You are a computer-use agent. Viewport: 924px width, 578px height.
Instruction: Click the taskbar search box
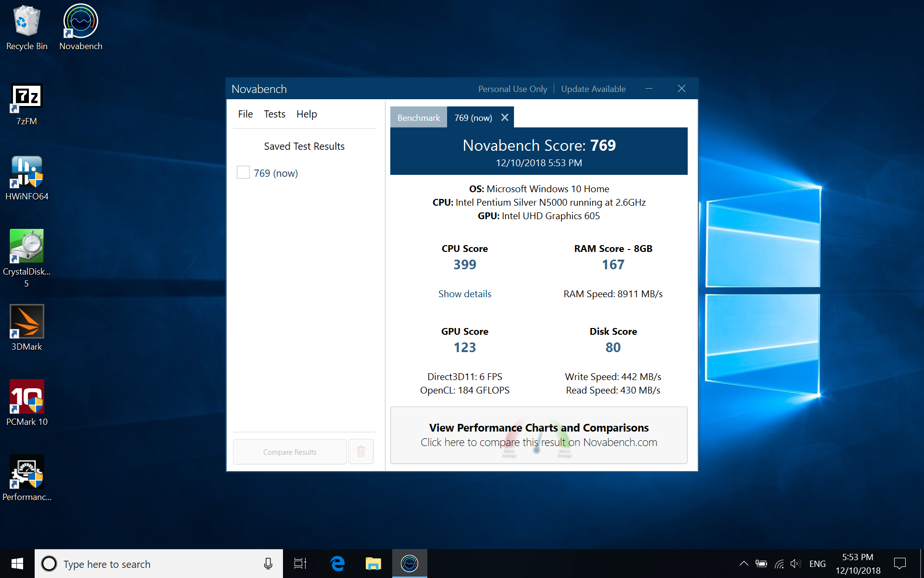click(x=159, y=564)
